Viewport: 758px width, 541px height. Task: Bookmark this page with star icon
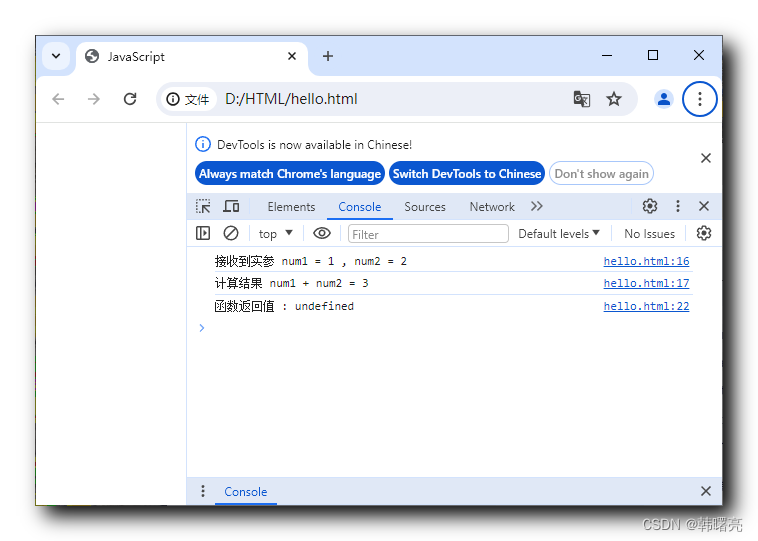(614, 99)
